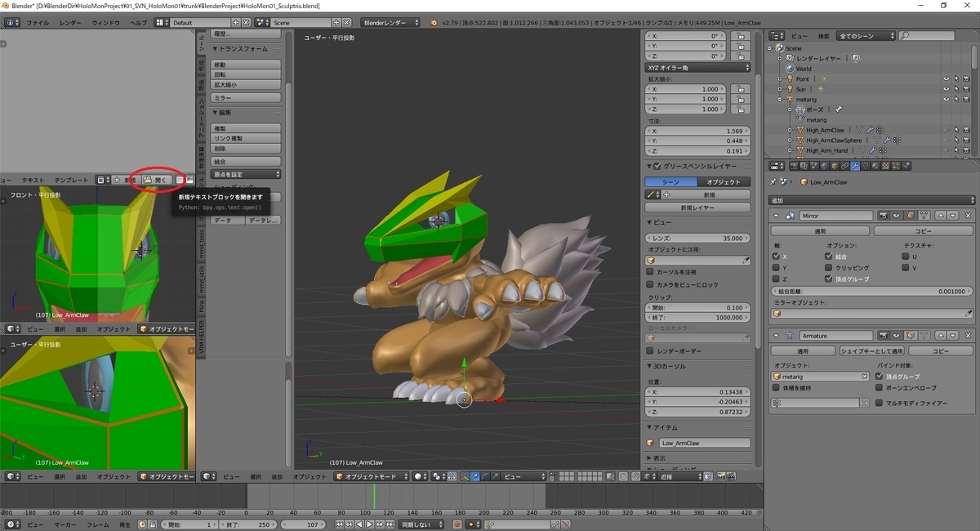Toggle visibility eye of metarig
This screenshot has width=980, height=531.
coord(947,99)
